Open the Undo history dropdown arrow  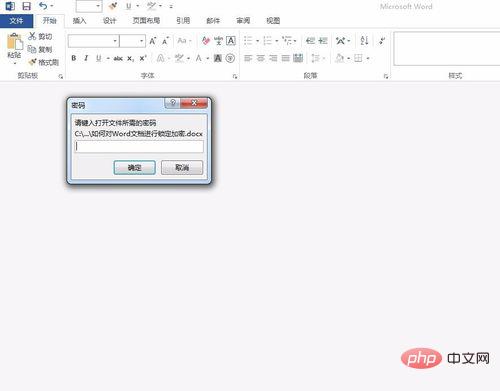(x=52, y=6)
